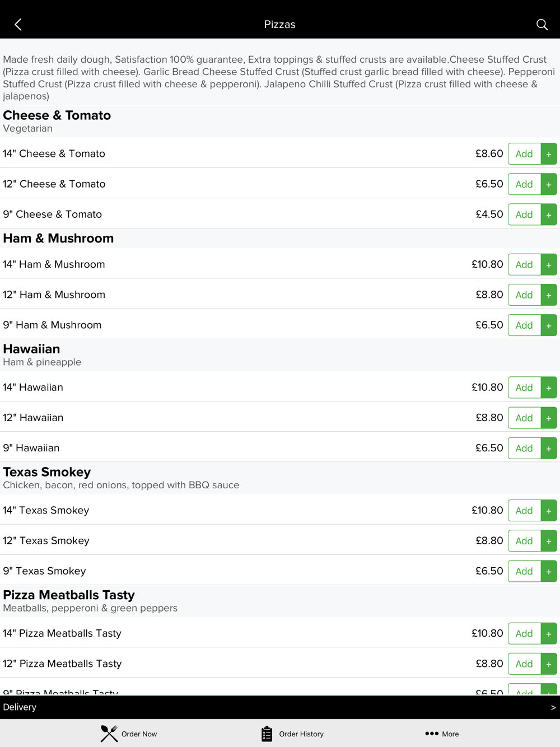Open the More tab
560x747 pixels.
point(442,734)
